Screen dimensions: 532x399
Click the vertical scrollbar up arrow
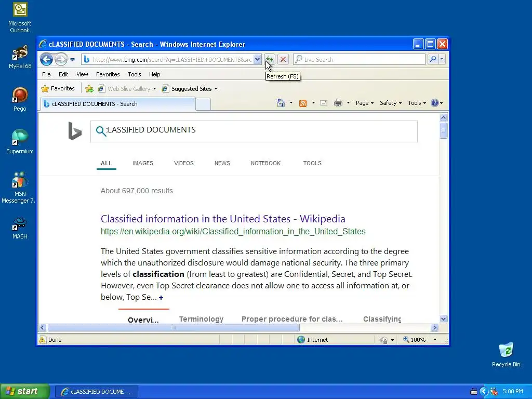pos(444,118)
